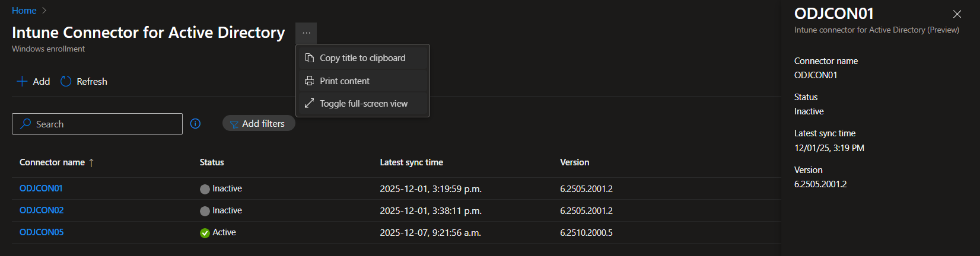The width and height of the screenshot is (980, 256).
Task: Select Toggle full-screen view
Action: 362,103
